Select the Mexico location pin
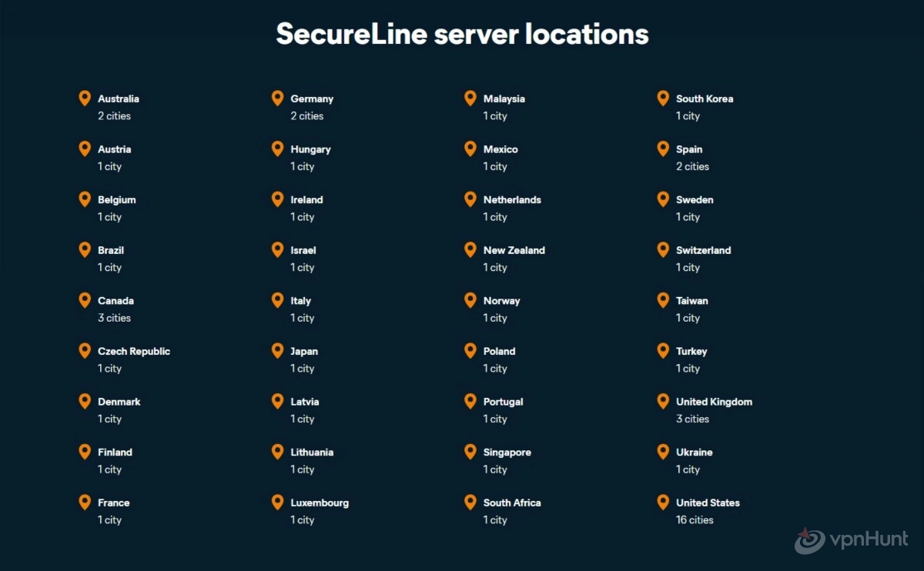The image size is (924, 571). 470,149
